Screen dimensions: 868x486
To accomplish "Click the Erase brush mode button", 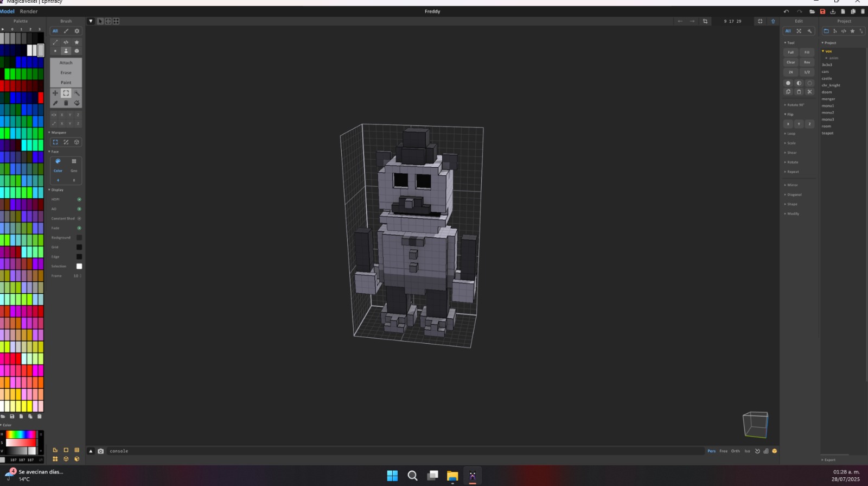I will tap(66, 73).
